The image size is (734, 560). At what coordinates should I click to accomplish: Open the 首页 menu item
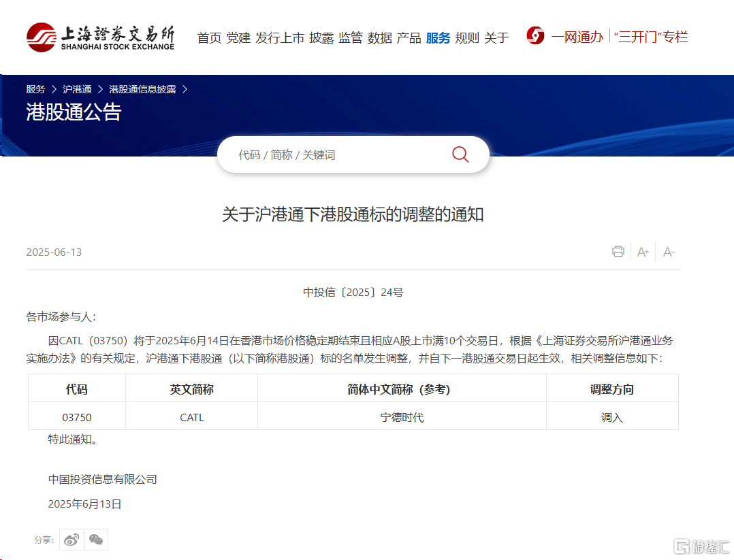pos(208,38)
